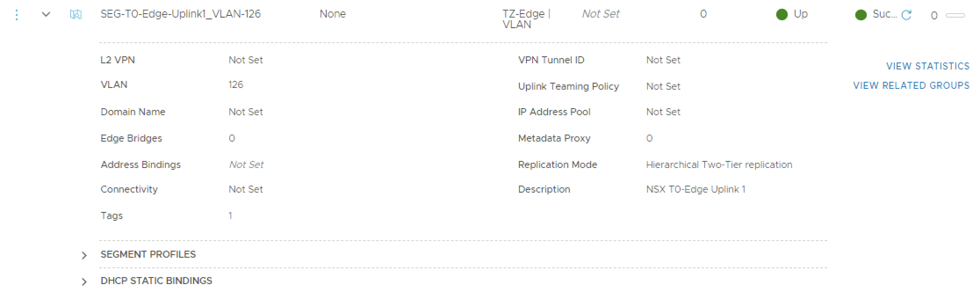Click the alarms count 0 in the row
Viewport: 980px width, 292px height.
pyautogui.click(x=934, y=16)
